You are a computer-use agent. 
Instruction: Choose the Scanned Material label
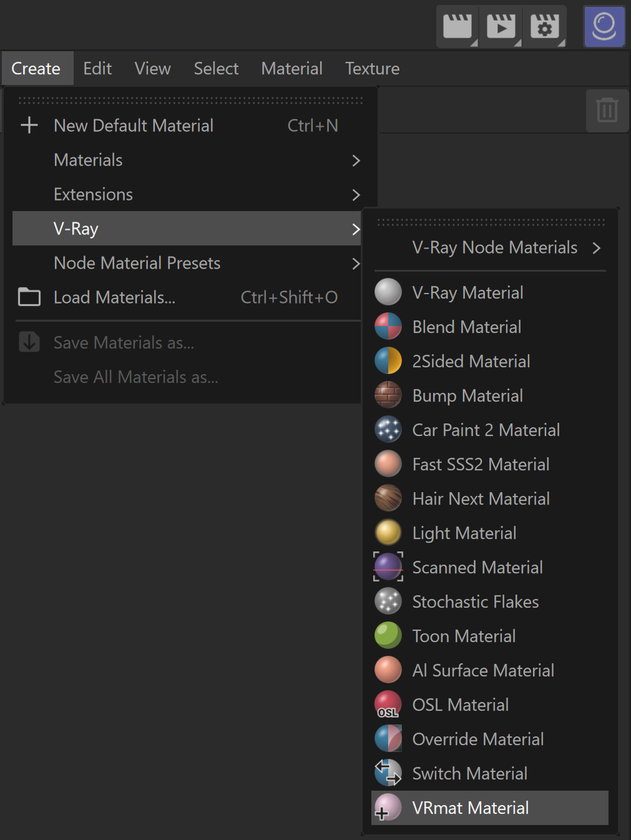pyautogui.click(x=477, y=567)
